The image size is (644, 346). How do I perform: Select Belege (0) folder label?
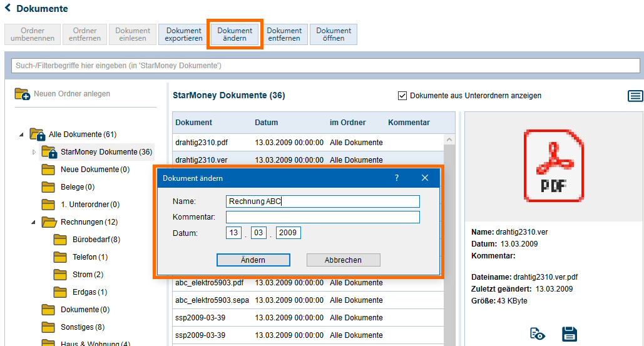click(x=78, y=187)
